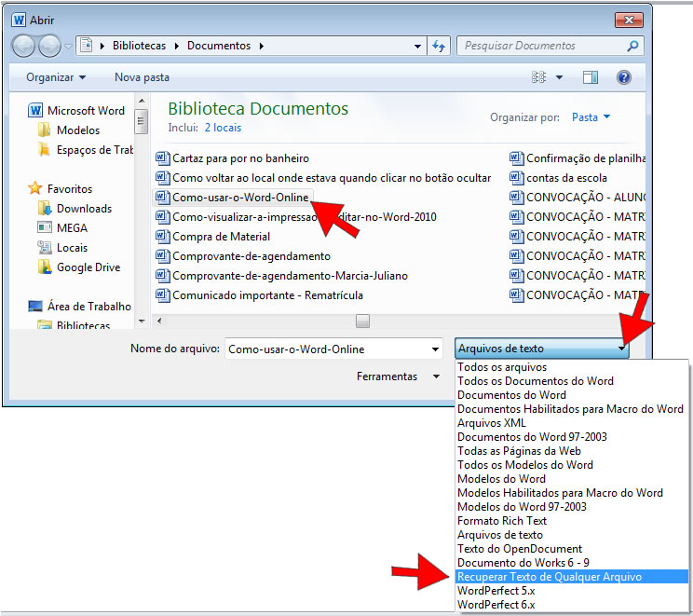Expand the Nome do arquivo dropdown arrow
The width and height of the screenshot is (693, 616).
435,349
